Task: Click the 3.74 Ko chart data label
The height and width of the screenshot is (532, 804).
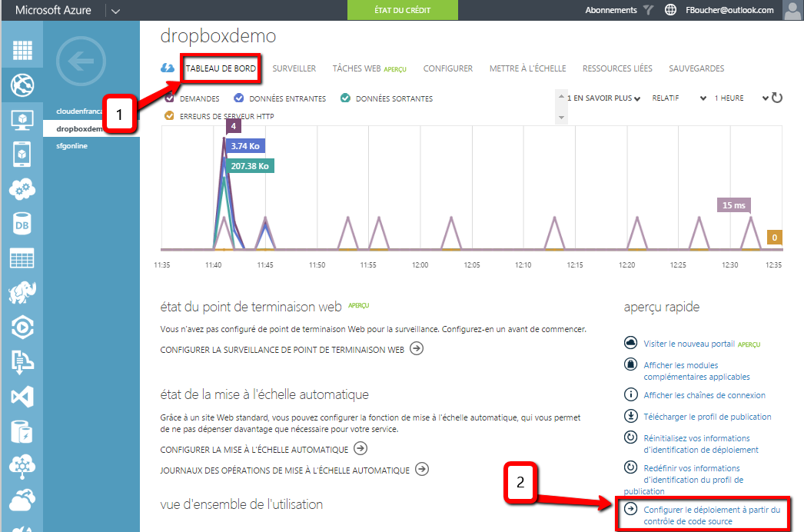Action: (x=245, y=146)
